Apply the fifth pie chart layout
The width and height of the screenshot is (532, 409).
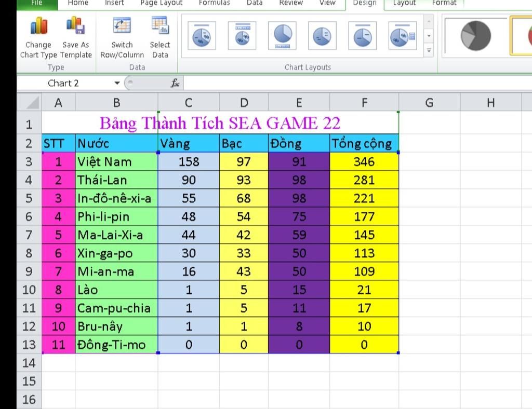[362, 36]
